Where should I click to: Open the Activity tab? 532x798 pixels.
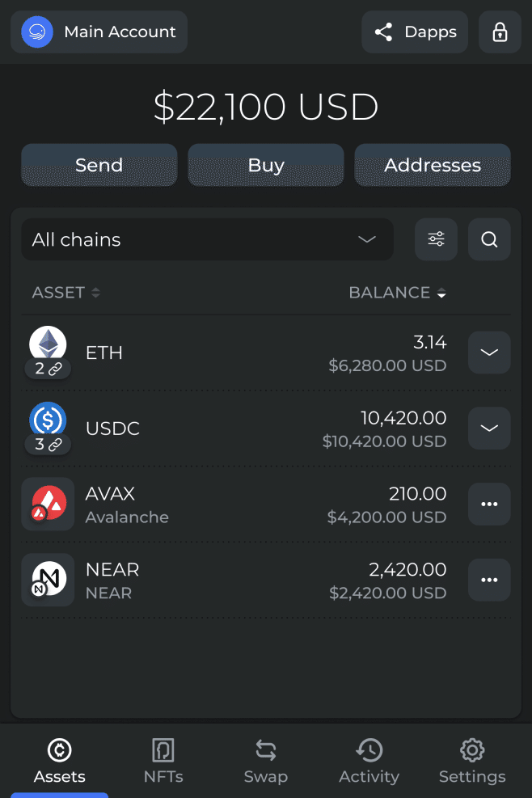click(x=369, y=761)
